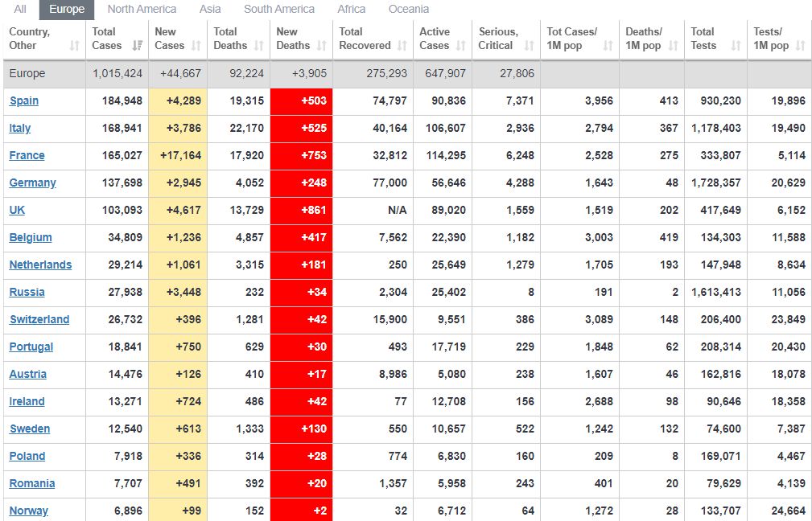Sort table by Total Deaths icon
The height and width of the screenshot is (521, 812).
(259, 46)
